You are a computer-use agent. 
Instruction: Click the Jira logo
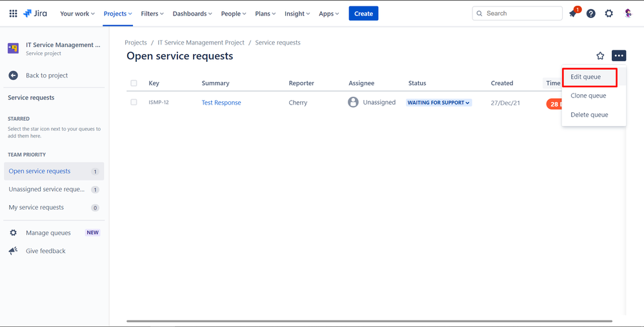pos(35,14)
